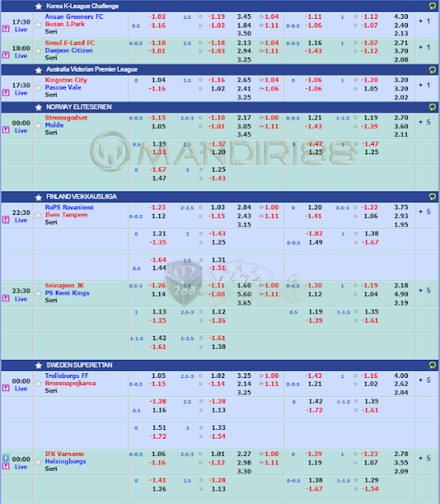Click the star icon beside NORWAY ELITESERIEN header
Image resolution: width=440 pixels, height=504 pixels.
[x=39, y=107]
